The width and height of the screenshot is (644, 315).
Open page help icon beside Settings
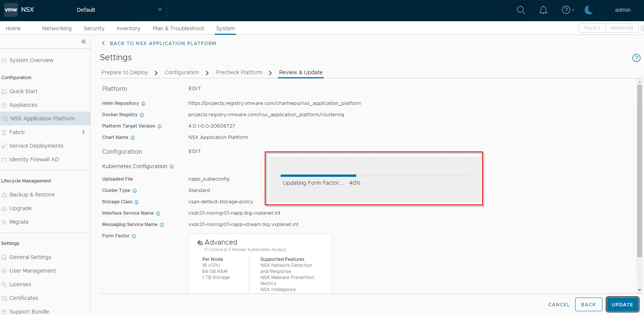(x=636, y=58)
